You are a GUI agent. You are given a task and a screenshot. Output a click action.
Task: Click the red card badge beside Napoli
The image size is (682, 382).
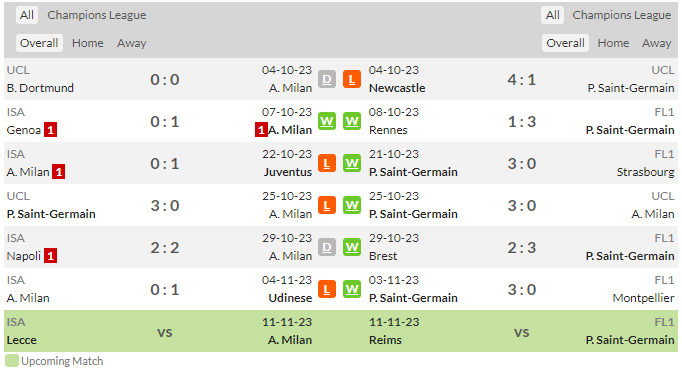[x=50, y=256]
